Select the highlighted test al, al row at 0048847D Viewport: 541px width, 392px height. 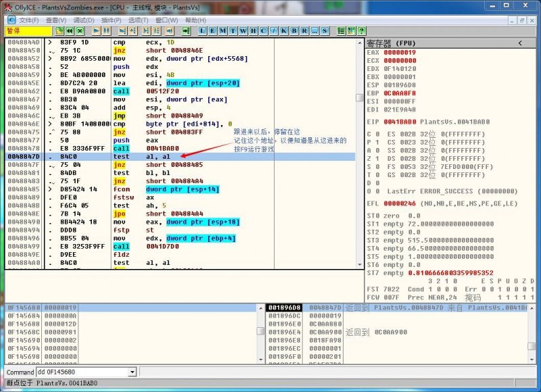(x=180, y=157)
